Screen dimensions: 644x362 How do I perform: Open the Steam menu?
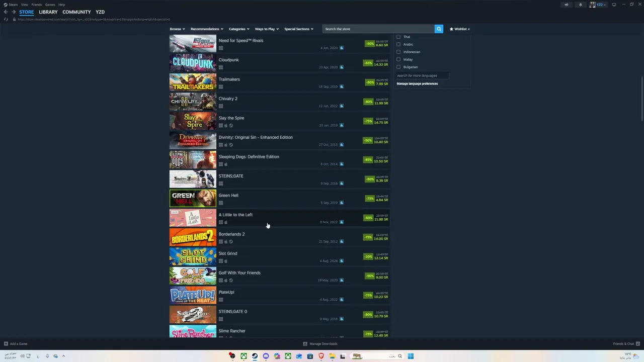coord(13,5)
